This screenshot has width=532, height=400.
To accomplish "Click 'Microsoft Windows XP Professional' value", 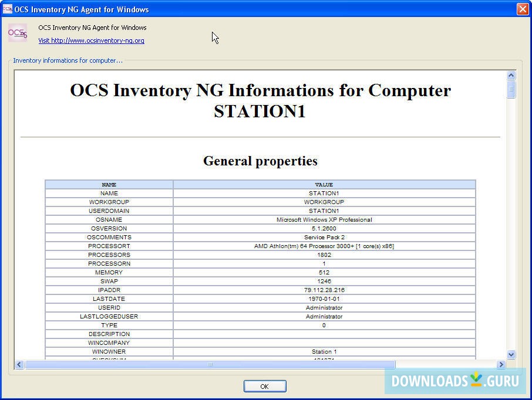I will tap(324, 220).
